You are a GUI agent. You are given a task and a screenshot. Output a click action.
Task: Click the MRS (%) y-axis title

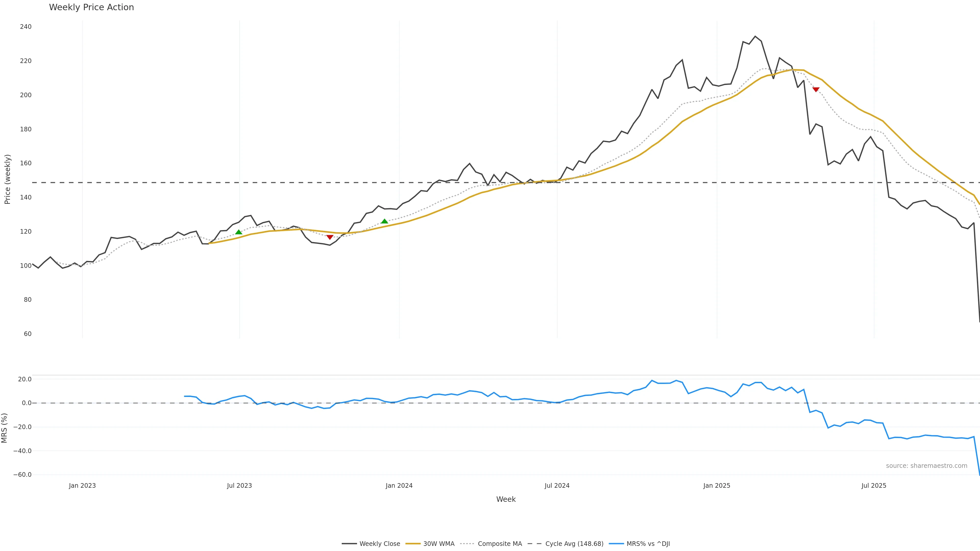click(5, 428)
